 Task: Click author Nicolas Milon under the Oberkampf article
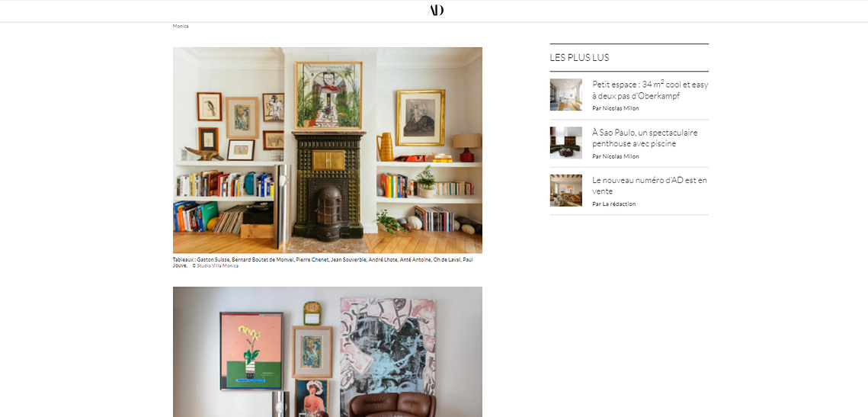616,108
